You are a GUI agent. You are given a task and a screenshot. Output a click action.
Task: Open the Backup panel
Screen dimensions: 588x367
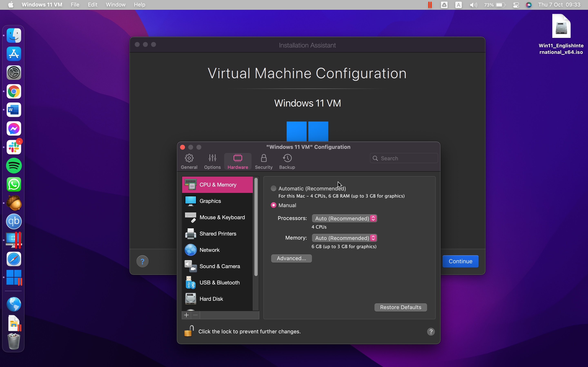tap(287, 161)
